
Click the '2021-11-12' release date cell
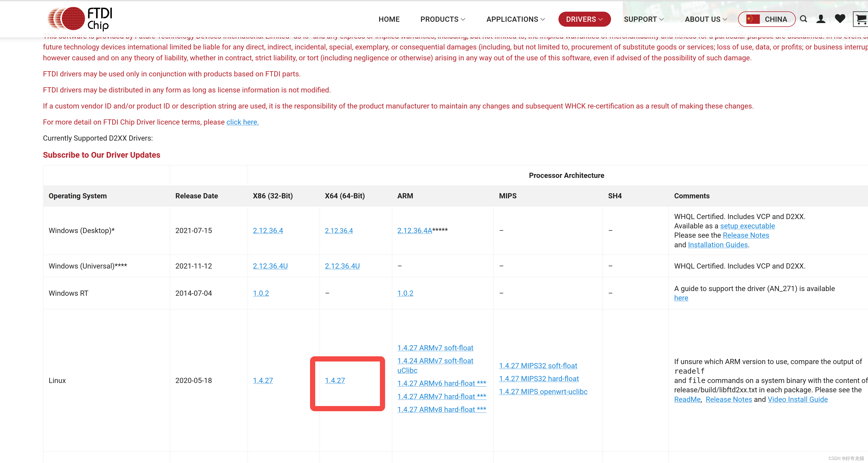point(193,266)
